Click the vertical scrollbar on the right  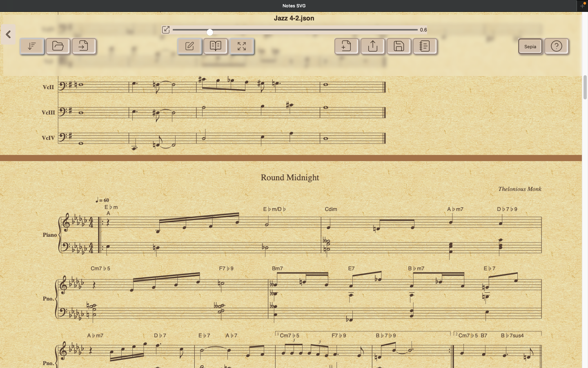tap(585, 87)
